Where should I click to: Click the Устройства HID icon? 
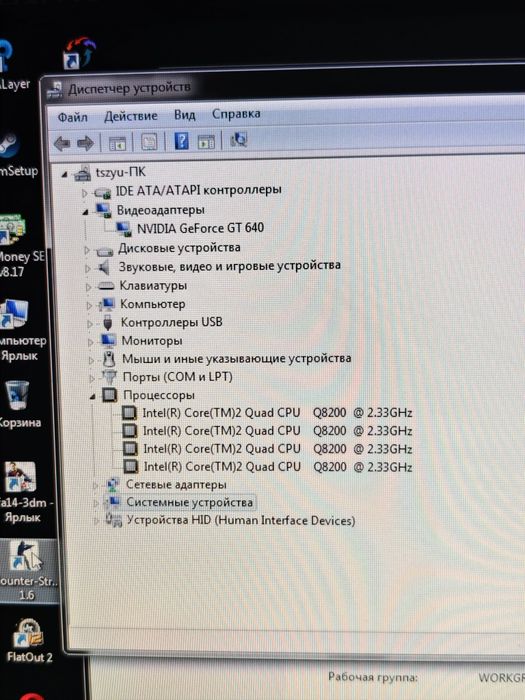pos(113,520)
